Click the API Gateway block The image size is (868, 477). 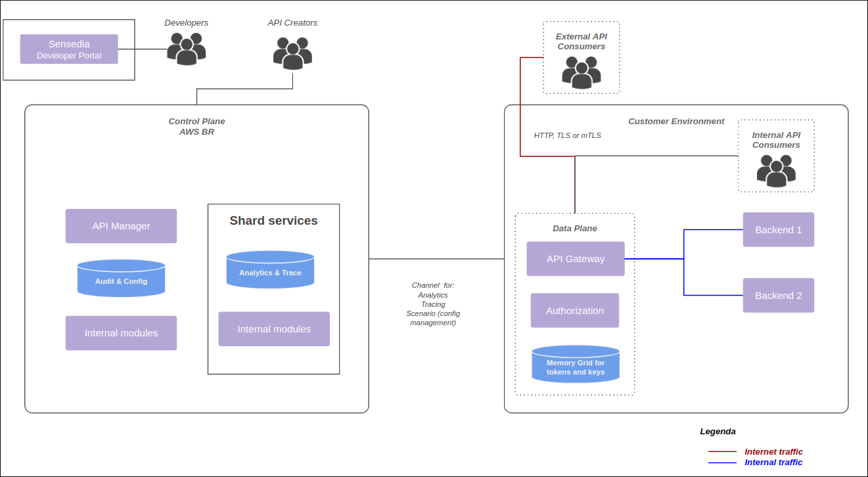coord(575,259)
